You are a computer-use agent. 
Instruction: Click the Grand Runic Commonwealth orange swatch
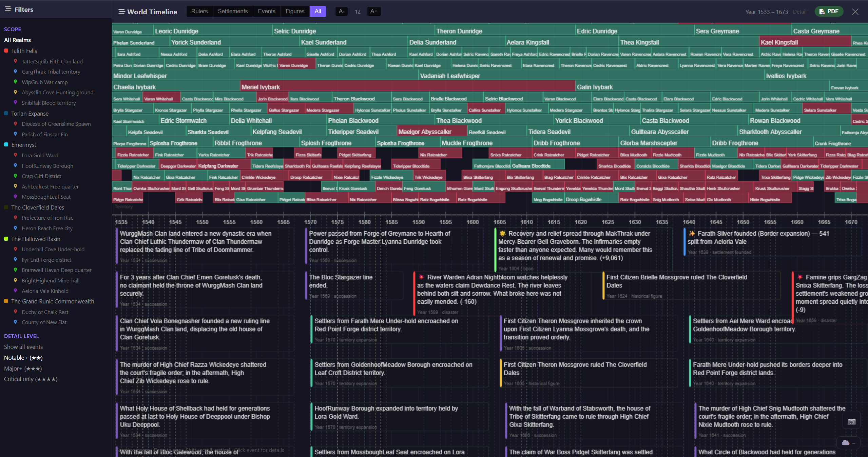(6, 301)
